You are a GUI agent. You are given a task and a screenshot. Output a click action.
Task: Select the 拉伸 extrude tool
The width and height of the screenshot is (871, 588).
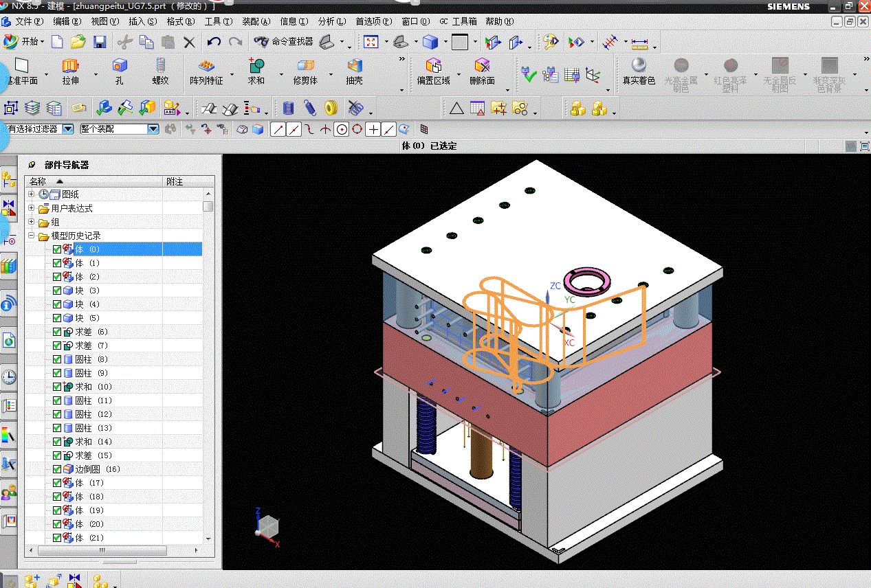pos(71,71)
